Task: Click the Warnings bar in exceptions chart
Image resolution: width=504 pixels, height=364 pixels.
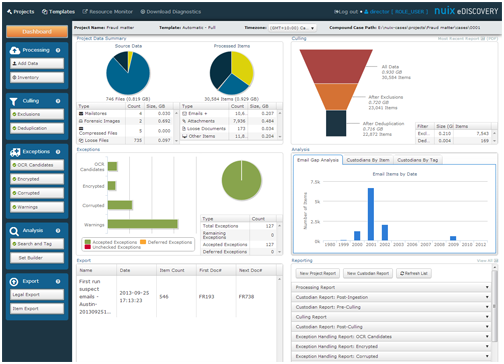Action: pos(143,224)
